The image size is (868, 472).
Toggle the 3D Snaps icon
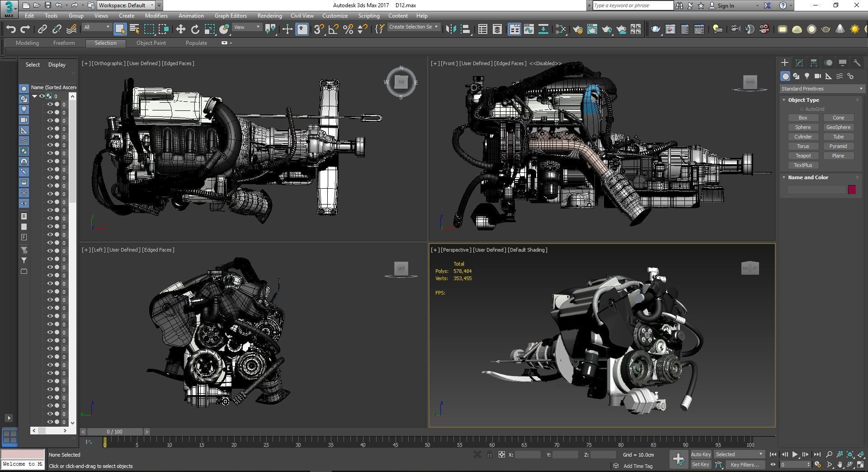pos(319,29)
